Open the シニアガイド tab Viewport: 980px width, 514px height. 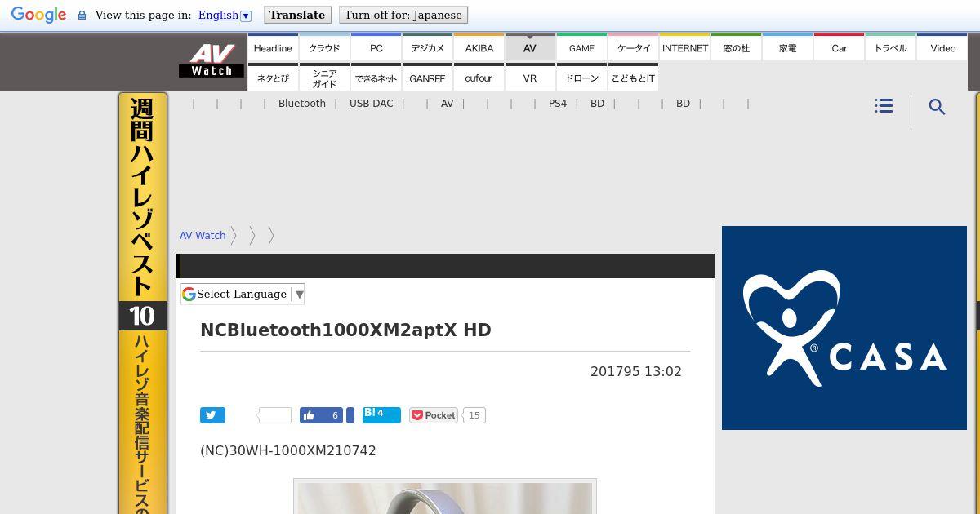coord(324,78)
